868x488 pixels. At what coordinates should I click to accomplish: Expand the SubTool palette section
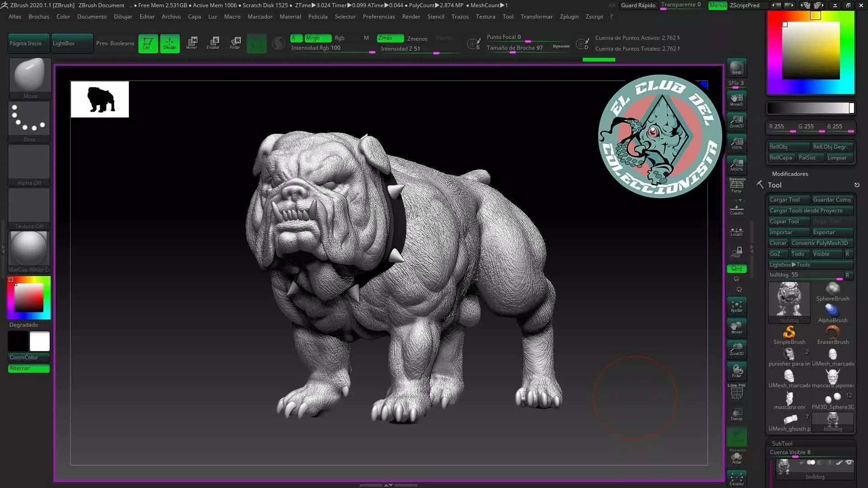(x=782, y=443)
